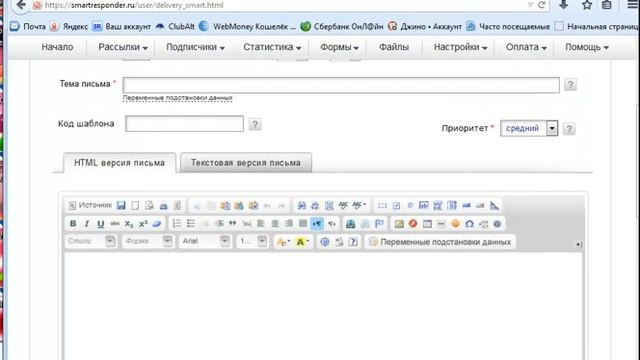
Task: Click the Код шаблона input field
Action: [x=184, y=124]
